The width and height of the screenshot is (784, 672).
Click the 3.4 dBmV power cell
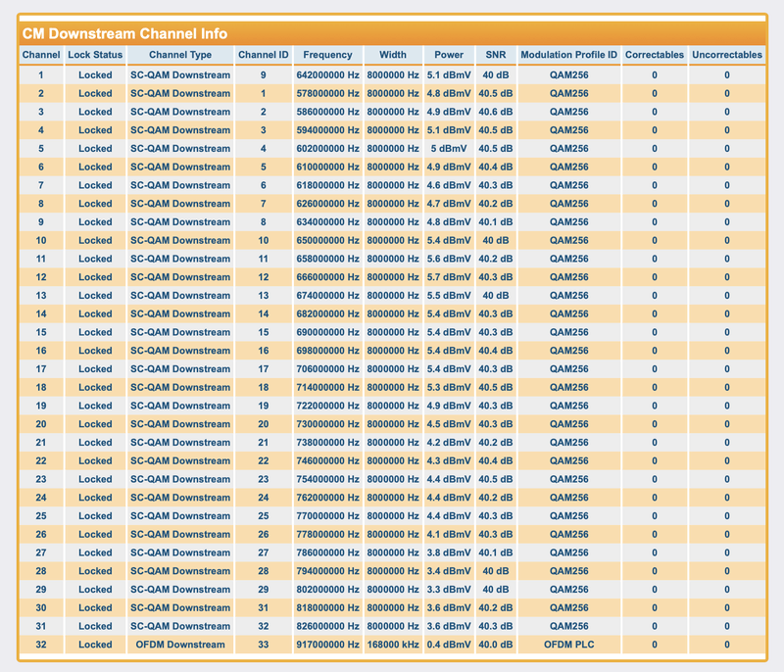tap(449, 570)
